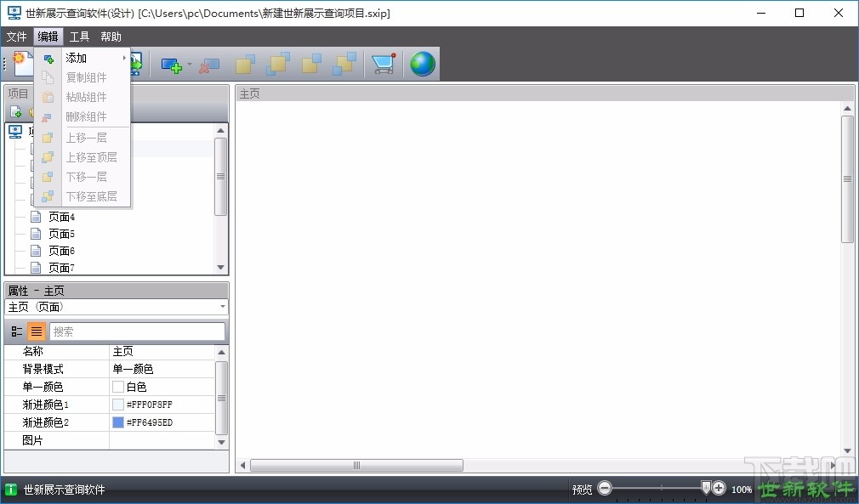Viewport: 859px width, 504px height.
Task: Choose 上移一层 in the edit menu
Action: point(82,138)
